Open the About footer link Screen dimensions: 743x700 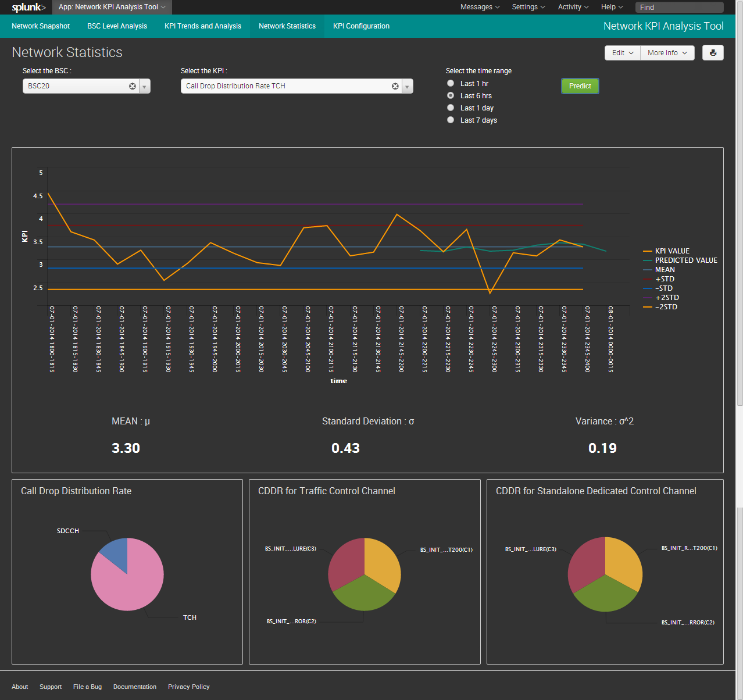20,687
